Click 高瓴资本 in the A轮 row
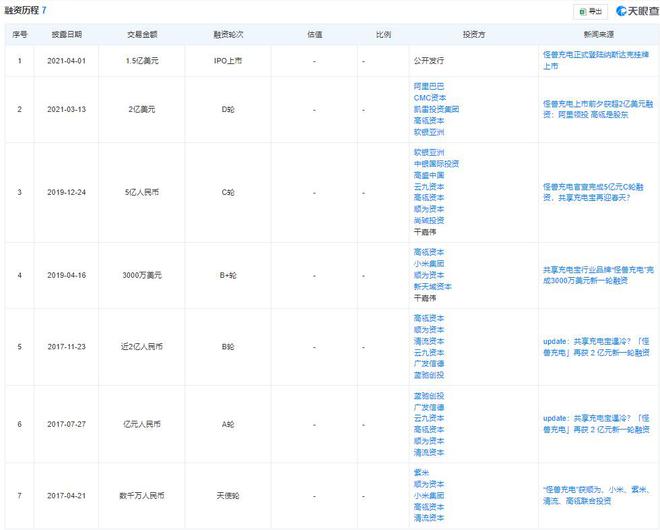This screenshot has height=530, width=660. point(428,429)
